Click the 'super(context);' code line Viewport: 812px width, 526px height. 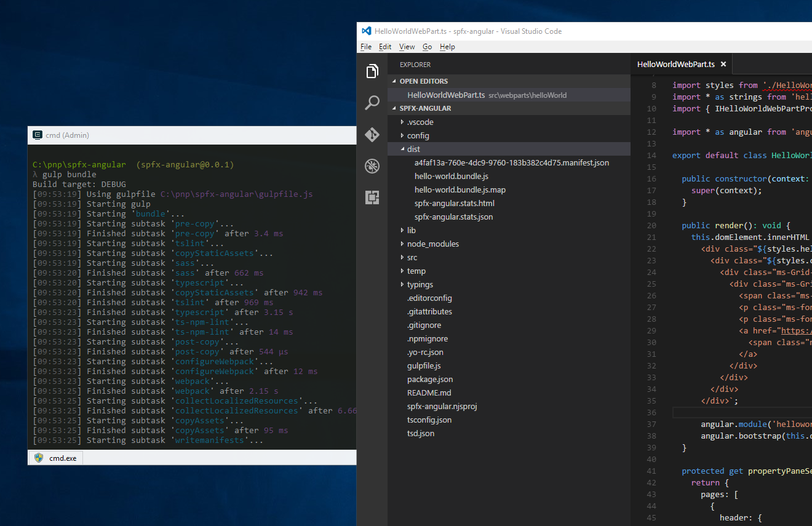coord(726,190)
